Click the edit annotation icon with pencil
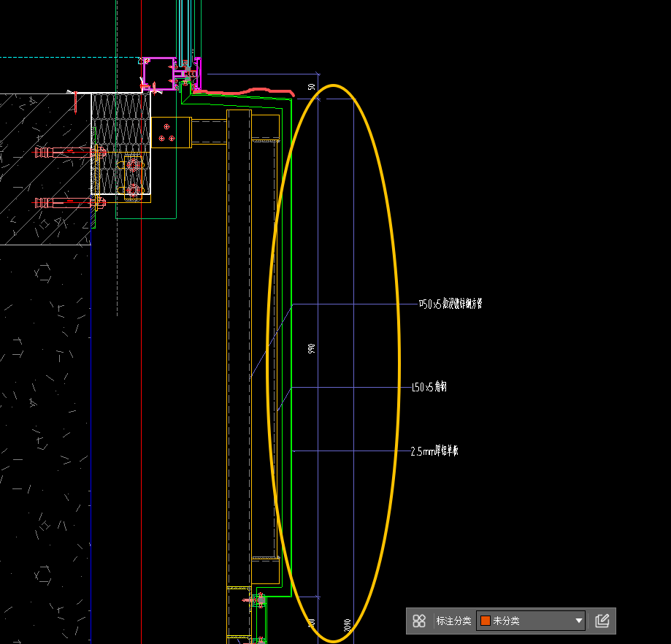This screenshot has width=671, height=644. 602,621
